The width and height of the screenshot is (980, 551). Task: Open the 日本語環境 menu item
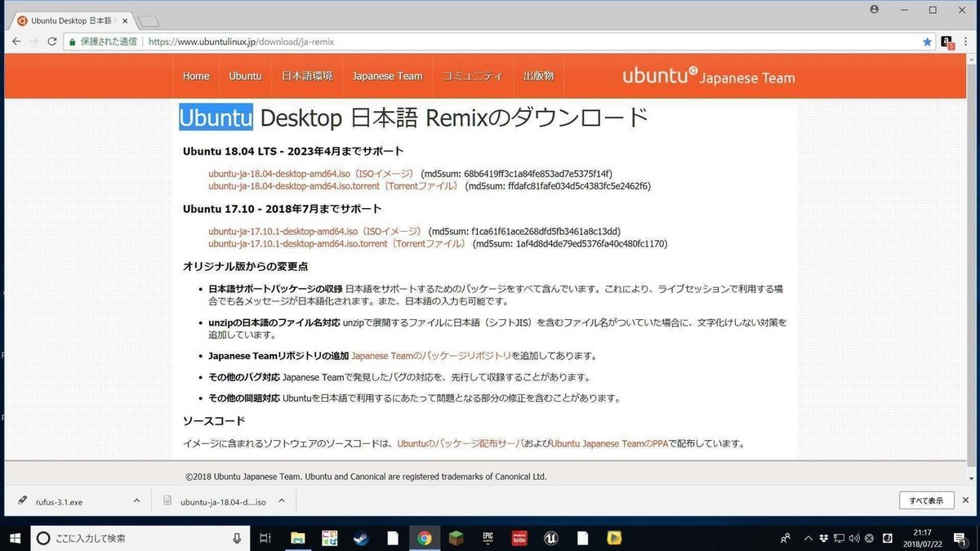coord(307,76)
